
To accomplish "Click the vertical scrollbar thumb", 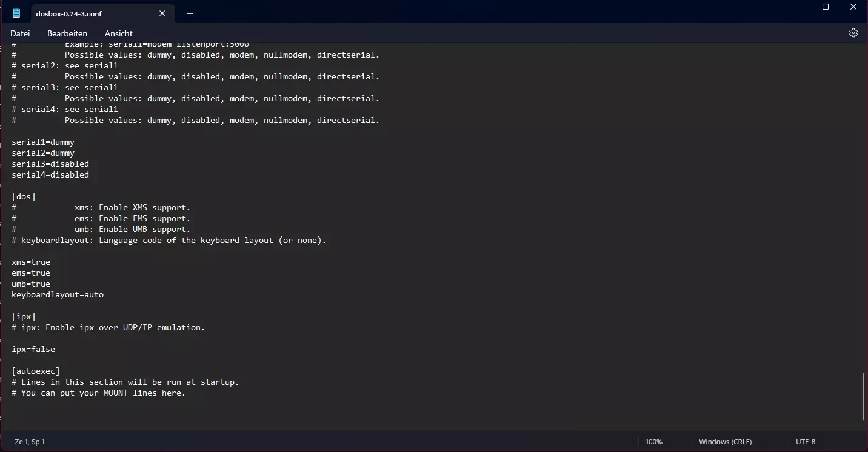I will click(x=863, y=397).
